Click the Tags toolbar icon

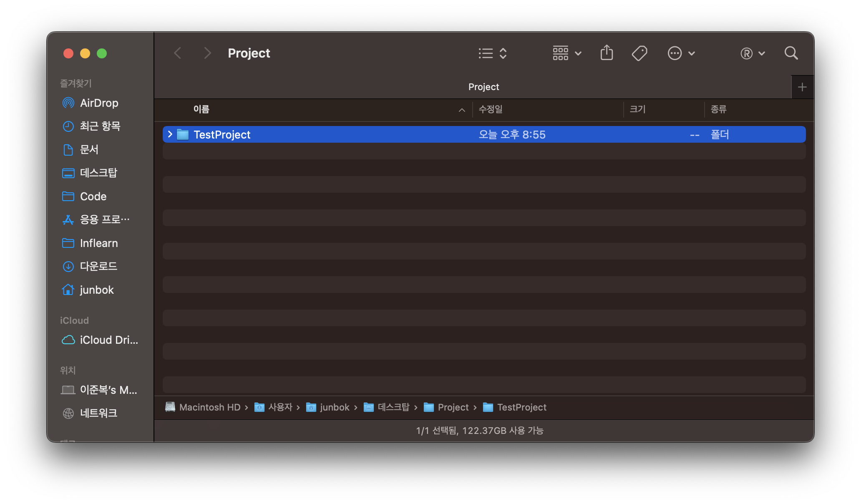pyautogui.click(x=639, y=53)
